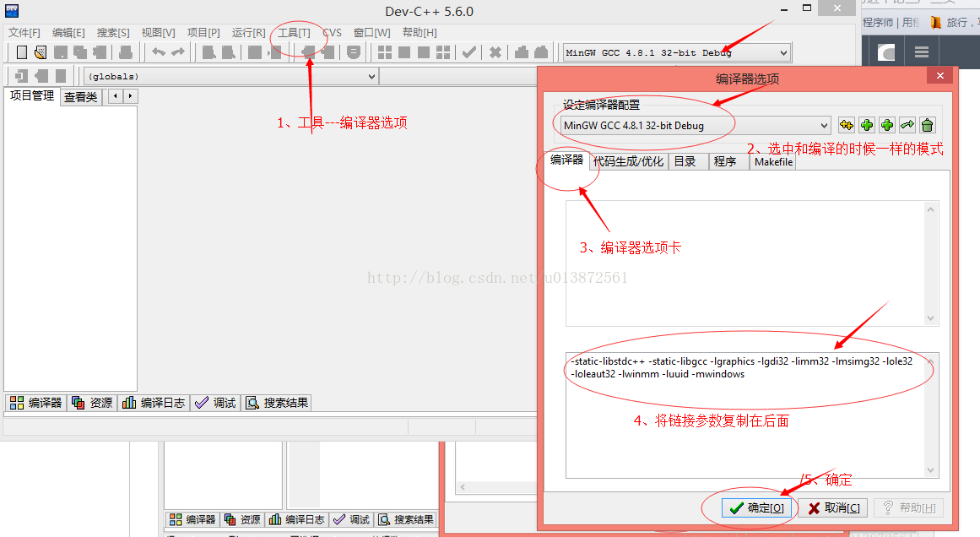Click the upper text box scroll-down arrow
Screen dimensions: 980x537
[x=931, y=318]
